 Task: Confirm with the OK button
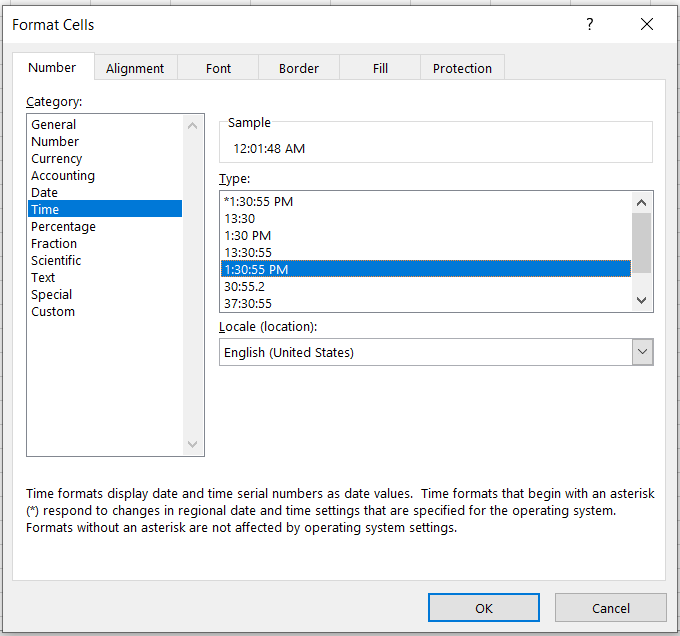pos(484,608)
